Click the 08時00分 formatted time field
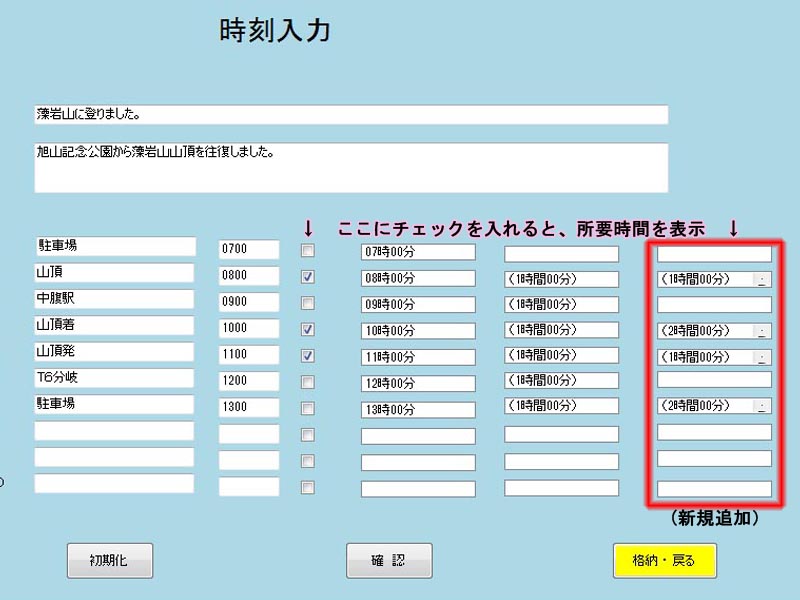800x600 pixels. (x=418, y=278)
